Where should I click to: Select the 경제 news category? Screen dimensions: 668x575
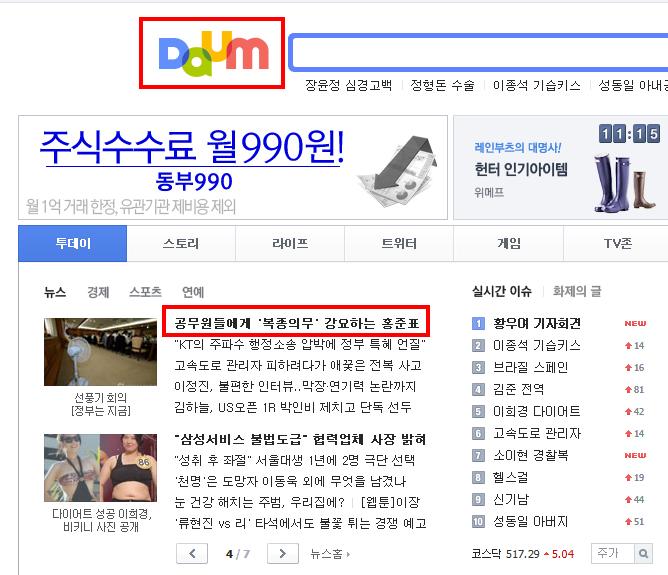98,292
